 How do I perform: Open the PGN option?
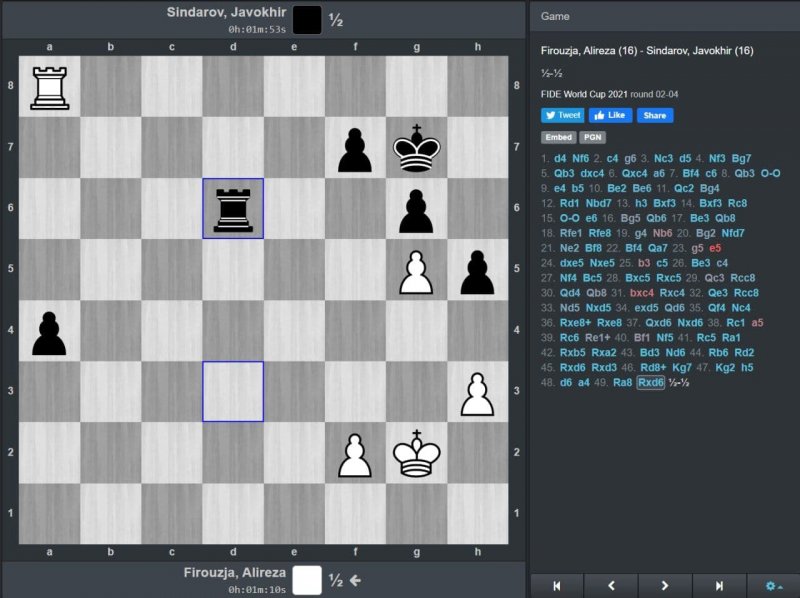[592, 137]
